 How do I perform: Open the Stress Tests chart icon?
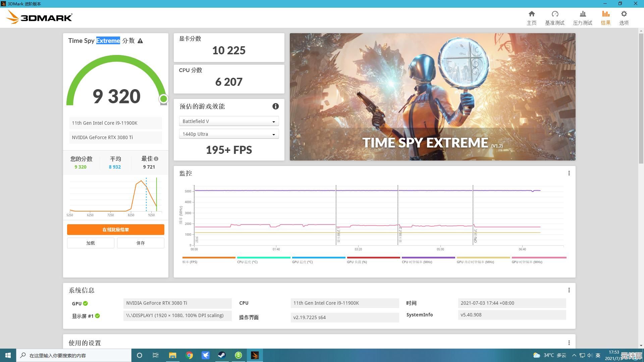[583, 14]
